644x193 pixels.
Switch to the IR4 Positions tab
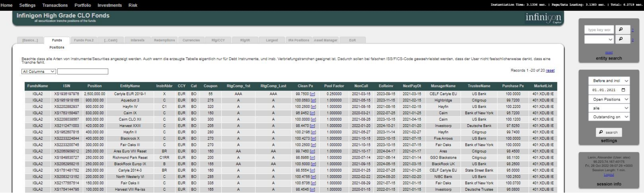pos(299,40)
